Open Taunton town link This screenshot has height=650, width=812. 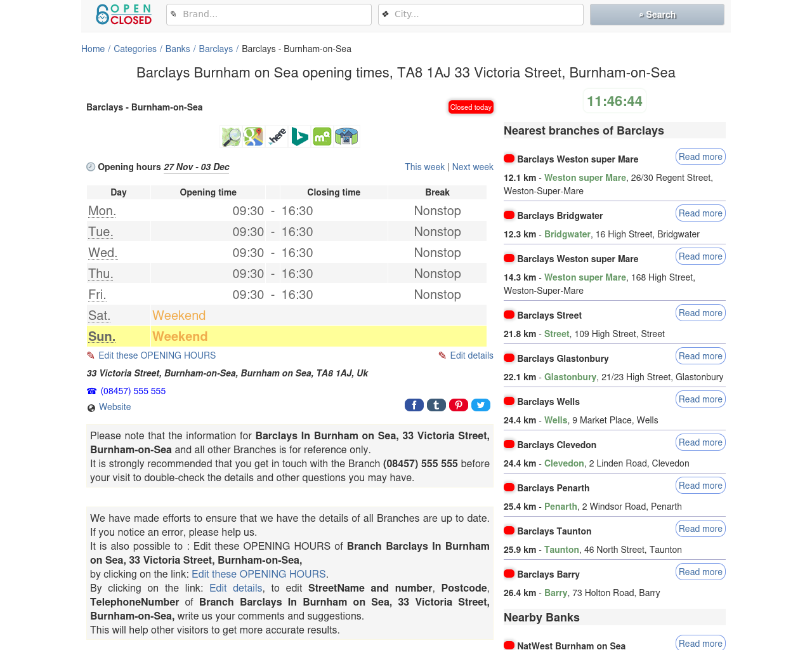(x=561, y=550)
